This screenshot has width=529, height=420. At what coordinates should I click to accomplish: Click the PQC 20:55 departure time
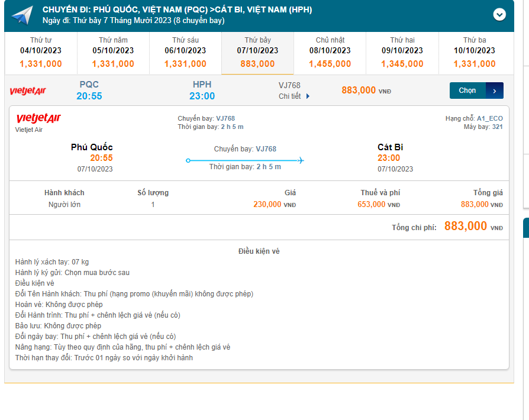pyautogui.click(x=89, y=96)
